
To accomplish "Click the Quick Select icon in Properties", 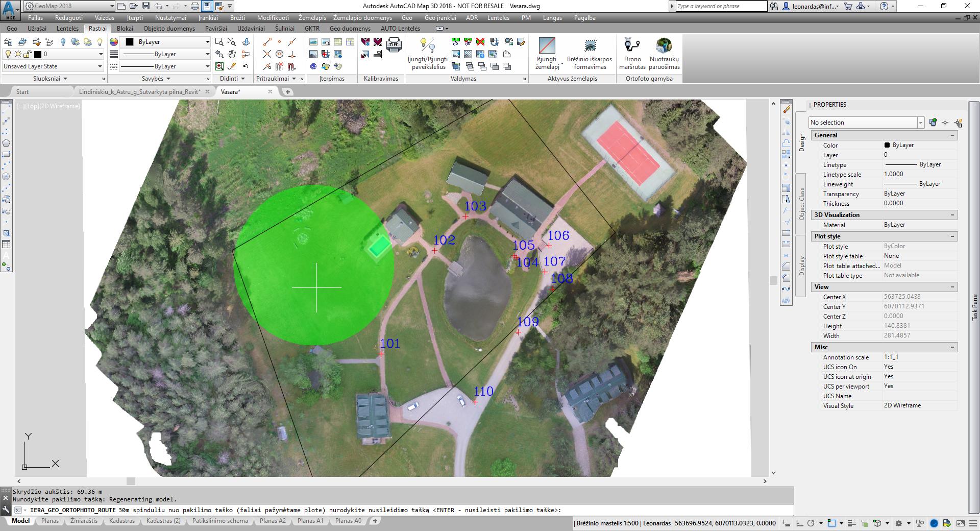I will 958,123.
